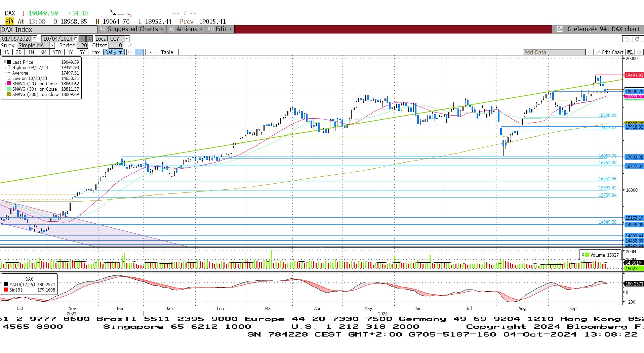Image resolution: width=644 pixels, height=353 pixels.
Task: Open chart settings gear icon
Action: point(639,52)
